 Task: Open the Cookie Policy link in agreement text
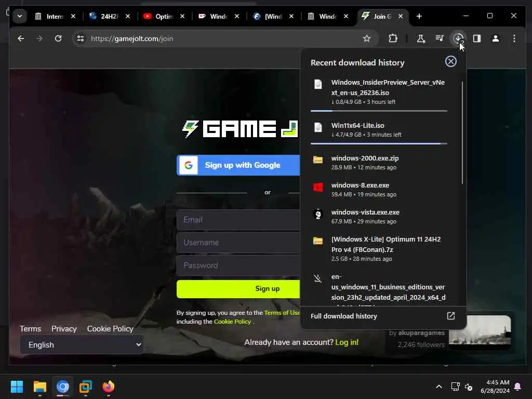(232, 321)
